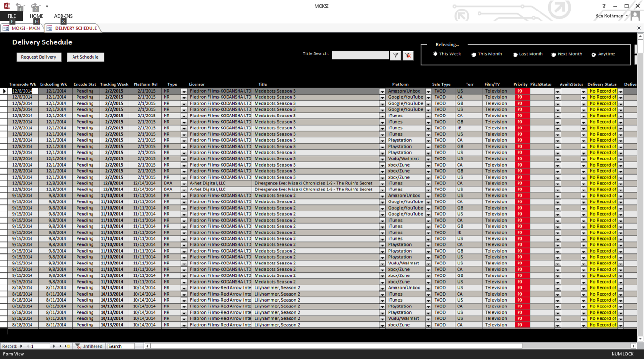
Task: Open Title dropdown on Divergence Eve CA row
Action: coord(382,184)
